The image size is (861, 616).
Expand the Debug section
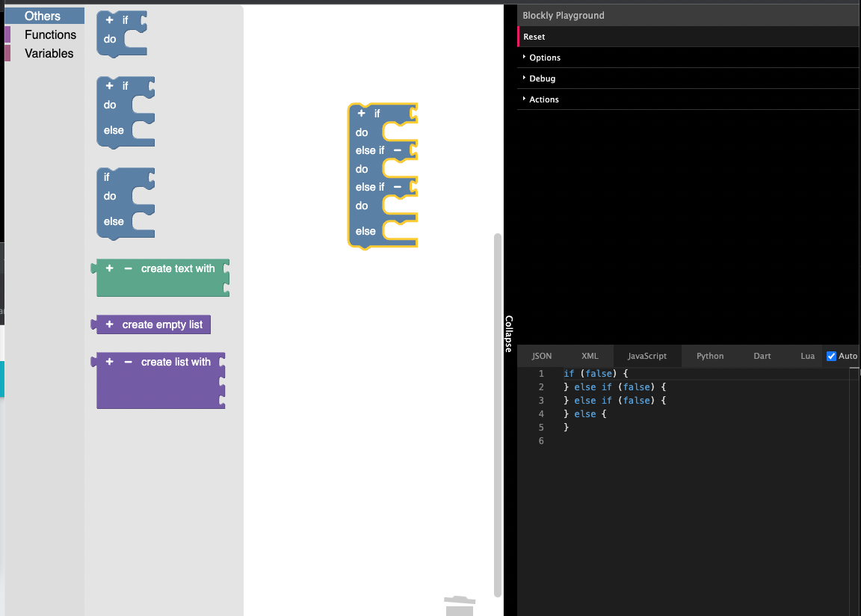[688, 78]
